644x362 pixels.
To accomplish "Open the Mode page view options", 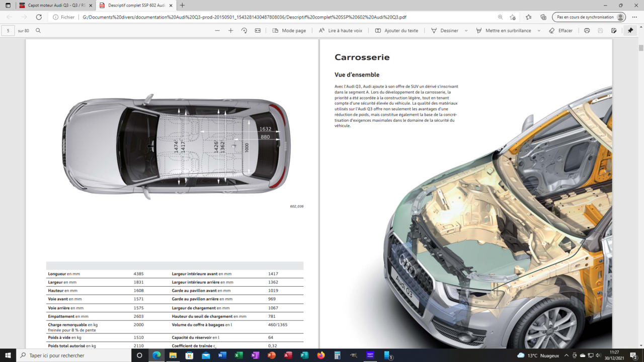I will pos(289,31).
